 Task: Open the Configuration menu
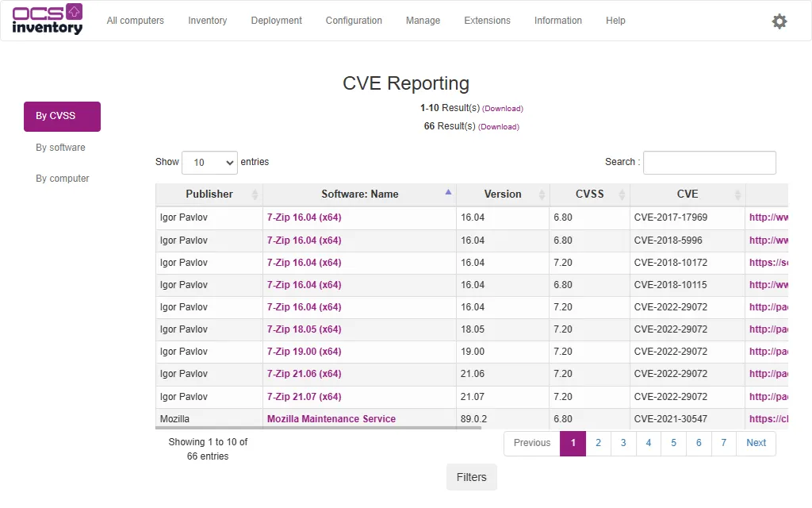click(354, 20)
